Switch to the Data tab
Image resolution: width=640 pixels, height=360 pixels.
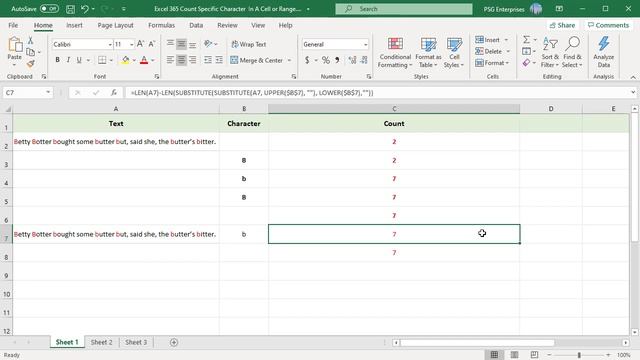point(196,25)
